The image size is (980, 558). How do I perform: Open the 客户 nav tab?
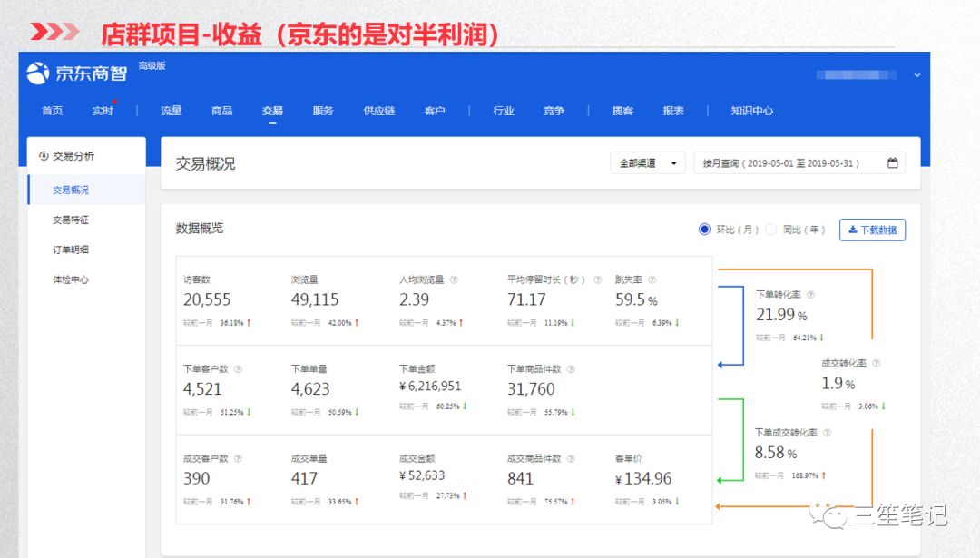click(435, 111)
